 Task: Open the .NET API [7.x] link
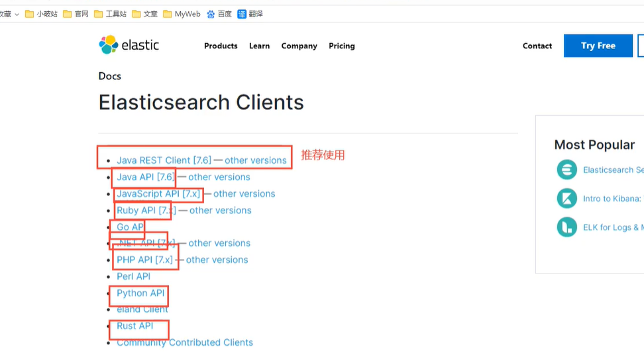click(146, 243)
